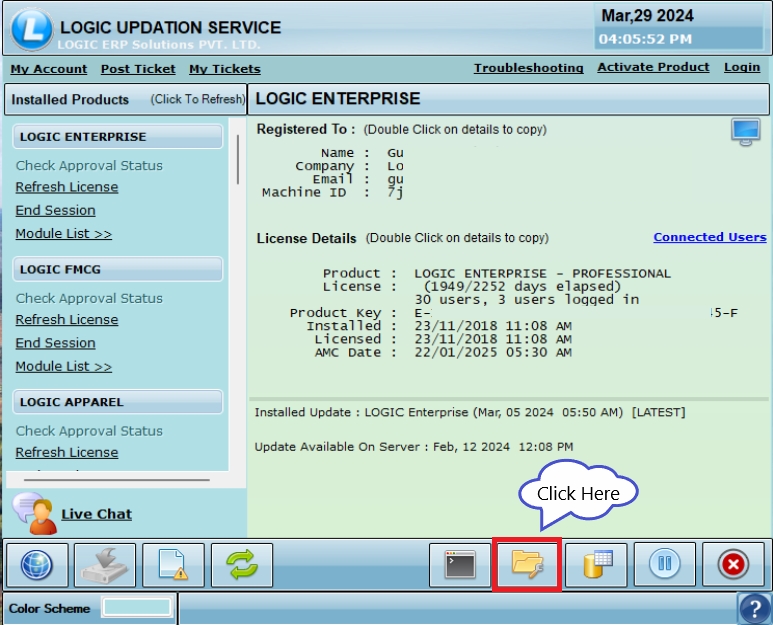The width and height of the screenshot is (773, 625).
Task: Click the globe icon in bottom toolbar
Action: (38, 565)
